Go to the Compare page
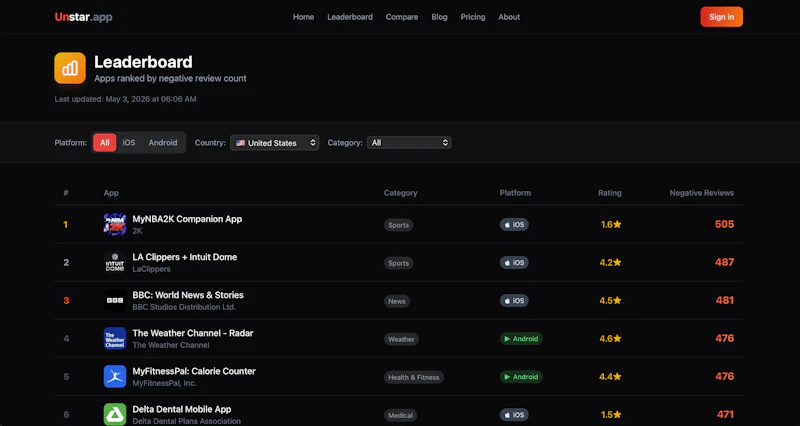800x426 pixels. (x=402, y=17)
